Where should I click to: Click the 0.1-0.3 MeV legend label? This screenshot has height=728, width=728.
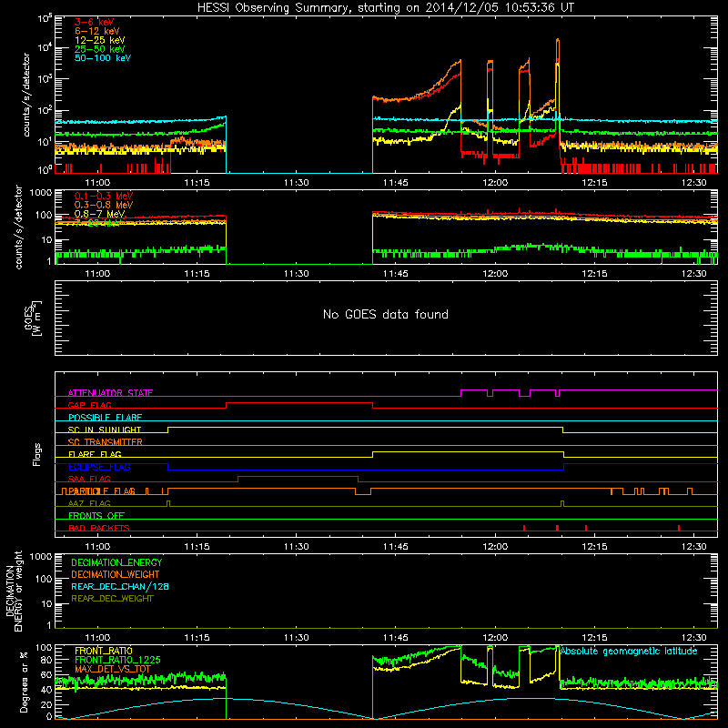(104, 196)
